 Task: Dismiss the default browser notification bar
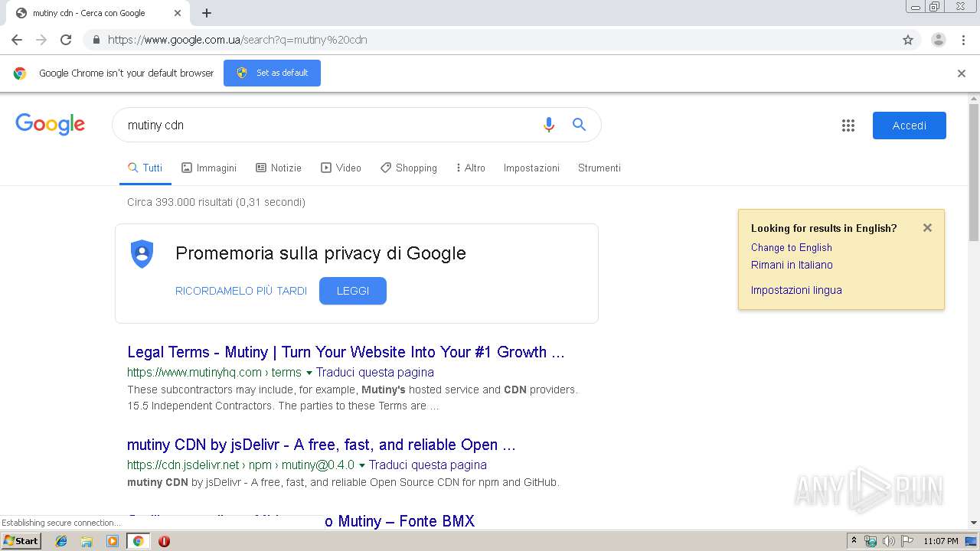pos(962,73)
